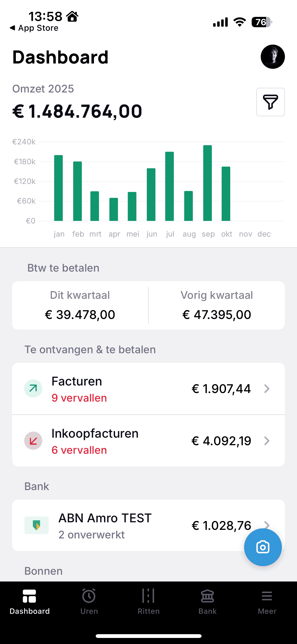Open the Bank tab in bottom bar
The height and width of the screenshot is (644, 297).
(x=208, y=601)
